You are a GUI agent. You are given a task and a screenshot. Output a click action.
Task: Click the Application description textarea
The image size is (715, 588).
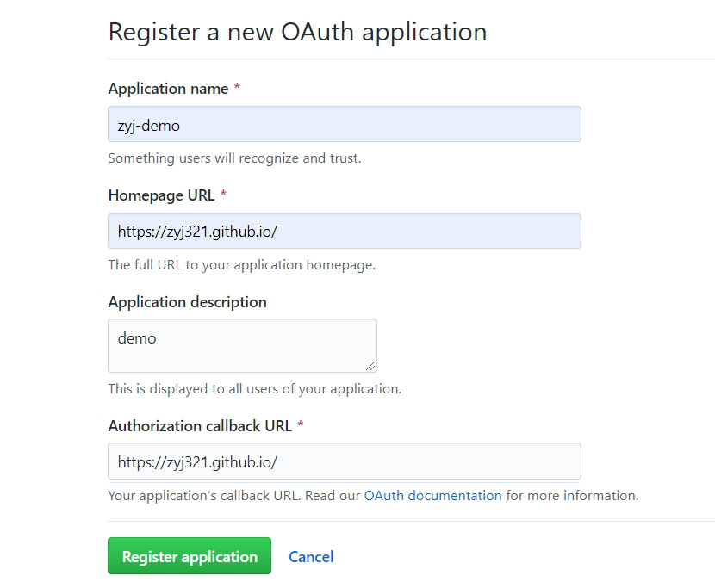coord(242,345)
